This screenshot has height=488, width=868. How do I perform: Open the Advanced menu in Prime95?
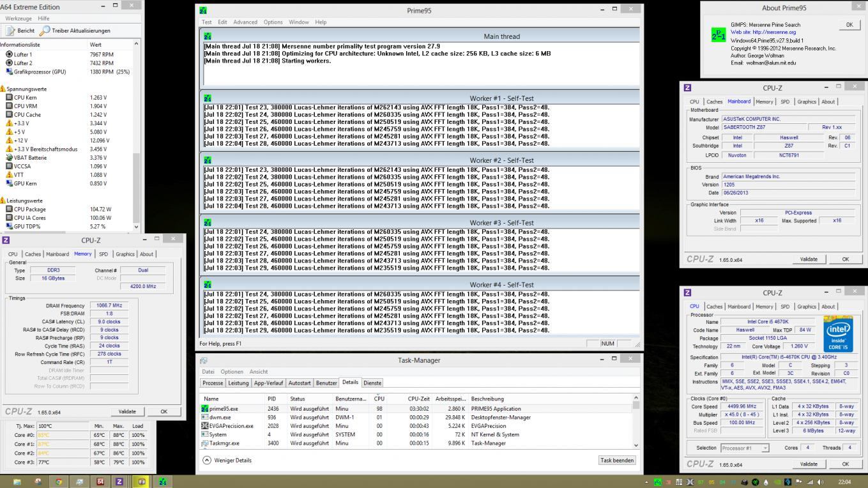click(245, 22)
